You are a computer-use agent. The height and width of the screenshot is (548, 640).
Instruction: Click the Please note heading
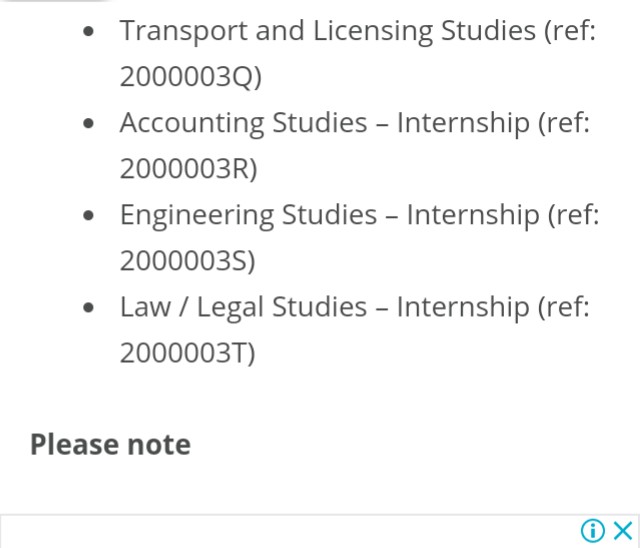pyautogui.click(x=110, y=444)
